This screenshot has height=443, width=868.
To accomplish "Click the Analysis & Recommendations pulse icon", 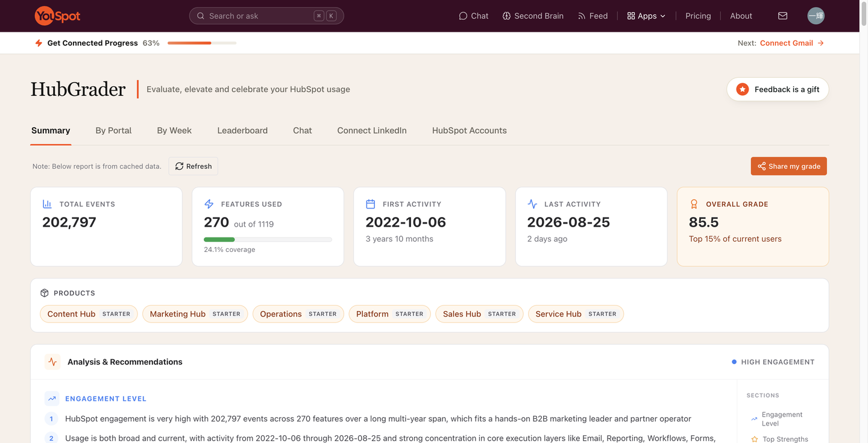I will pyautogui.click(x=52, y=362).
